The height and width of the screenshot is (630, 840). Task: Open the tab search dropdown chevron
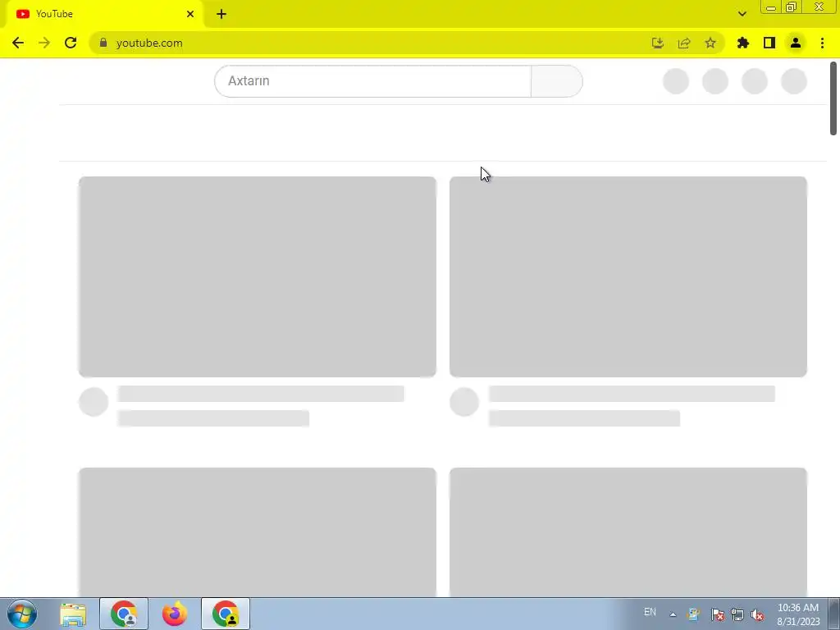[742, 14]
